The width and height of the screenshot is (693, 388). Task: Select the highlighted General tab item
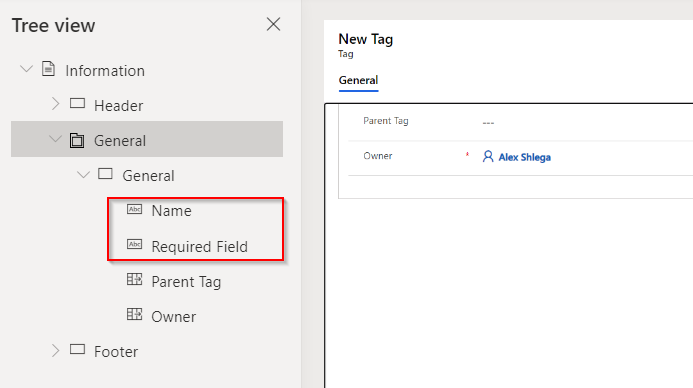click(x=147, y=139)
